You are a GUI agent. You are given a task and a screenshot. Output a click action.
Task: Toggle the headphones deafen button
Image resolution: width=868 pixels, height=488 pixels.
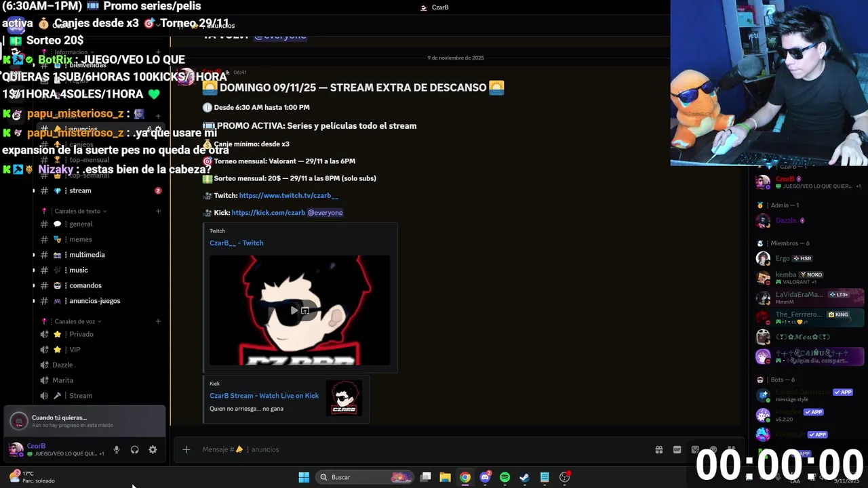[134, 449]
